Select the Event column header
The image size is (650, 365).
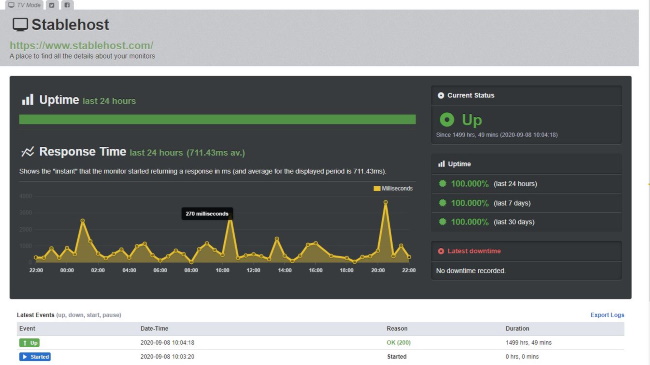pos(27,328)
